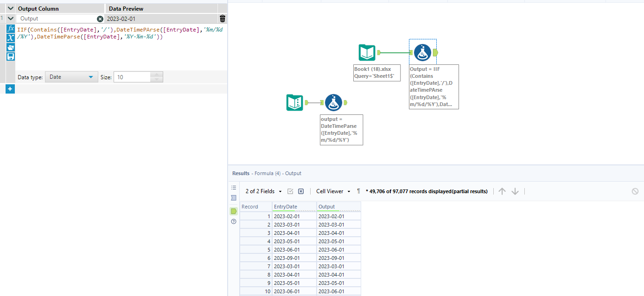This screenshot has width=644, height=296.
Task: Click the up navigation arrow in Results toolbar
Action: pyautogui.click(x=502, y=191)
